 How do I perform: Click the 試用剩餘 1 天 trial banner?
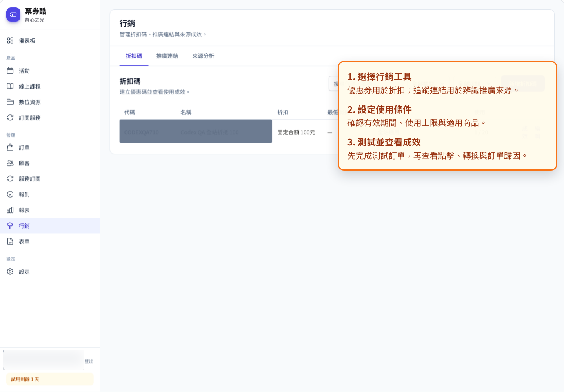(x=50, y=379)
